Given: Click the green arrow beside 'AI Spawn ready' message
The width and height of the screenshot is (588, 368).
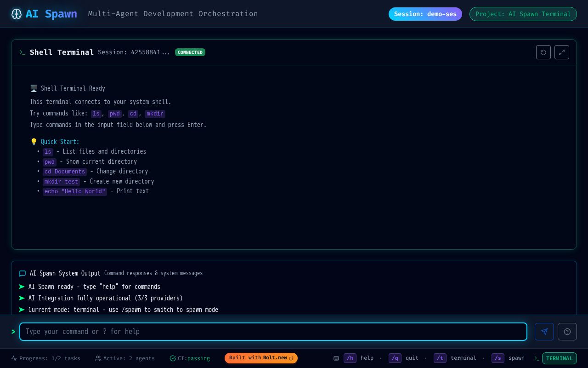Looking at the screenshot, I should [x=22, y=287].
